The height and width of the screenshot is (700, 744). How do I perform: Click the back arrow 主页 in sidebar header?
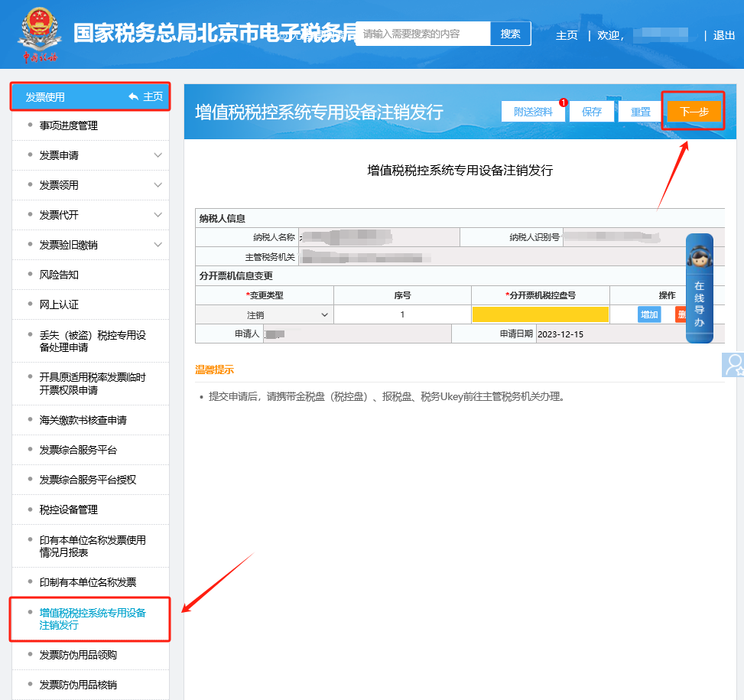[x=145, y=96]
